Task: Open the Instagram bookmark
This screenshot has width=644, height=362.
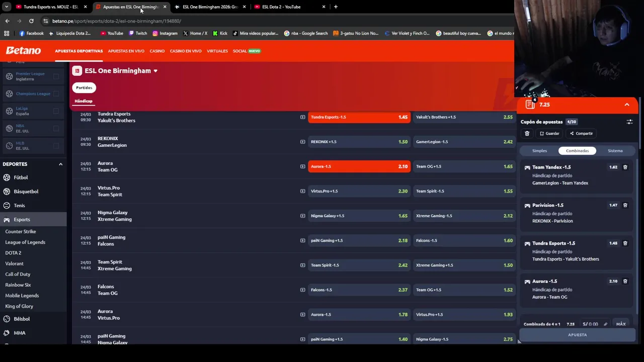Action: (165, 33)
